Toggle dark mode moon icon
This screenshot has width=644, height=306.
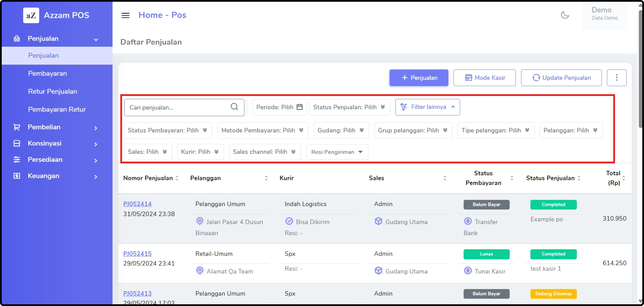click(x=565, y=15)
